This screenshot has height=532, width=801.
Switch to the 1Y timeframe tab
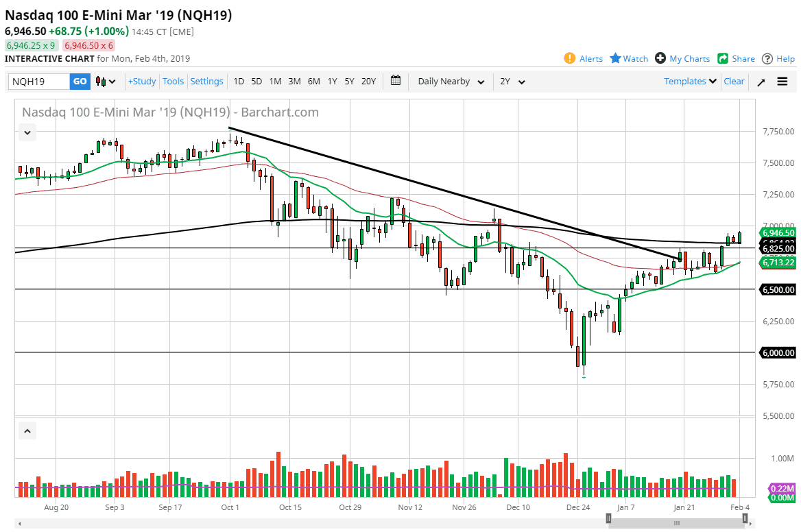click(332, 81)
